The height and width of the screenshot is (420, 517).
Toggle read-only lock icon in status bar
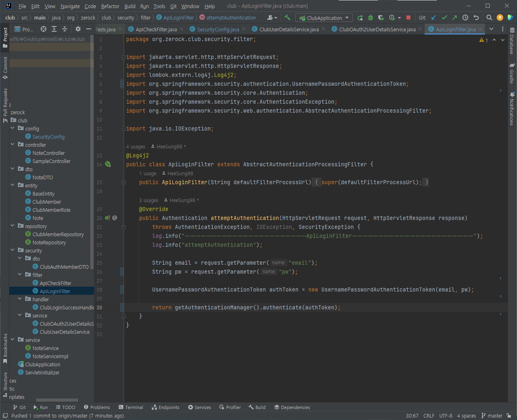(x=509, y=416)
